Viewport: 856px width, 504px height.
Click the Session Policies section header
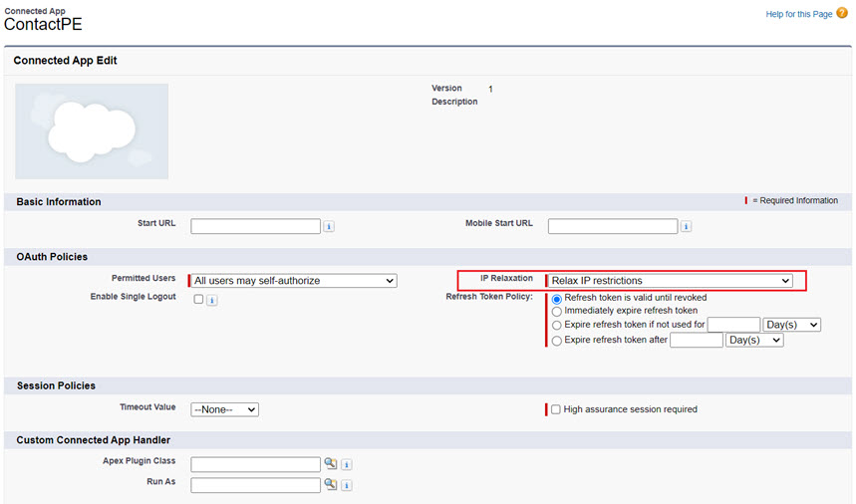click(x=56, y=385)
